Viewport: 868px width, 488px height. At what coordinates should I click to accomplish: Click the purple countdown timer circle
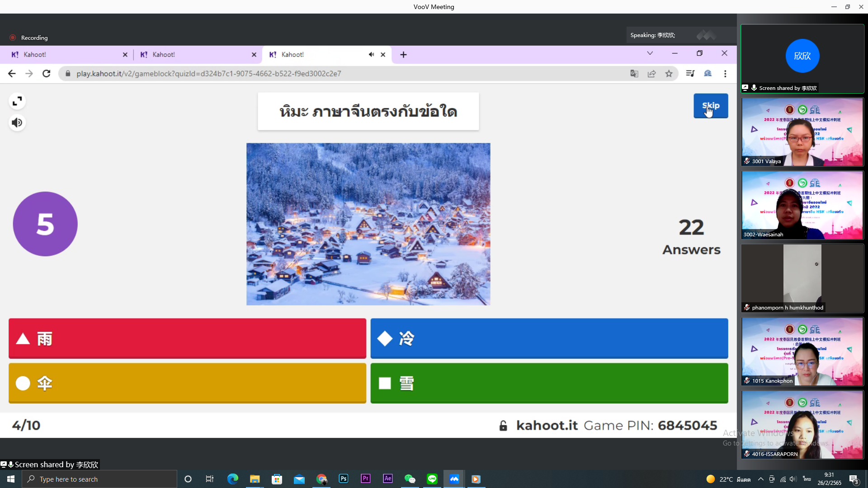tap(45, 224)
